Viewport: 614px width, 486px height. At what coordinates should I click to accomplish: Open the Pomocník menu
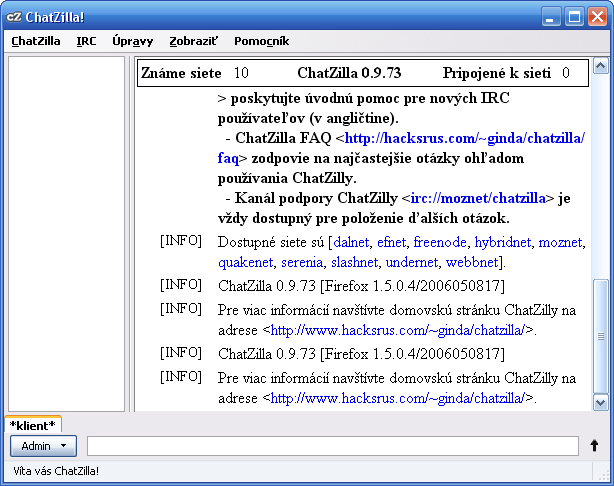point(262,41)
